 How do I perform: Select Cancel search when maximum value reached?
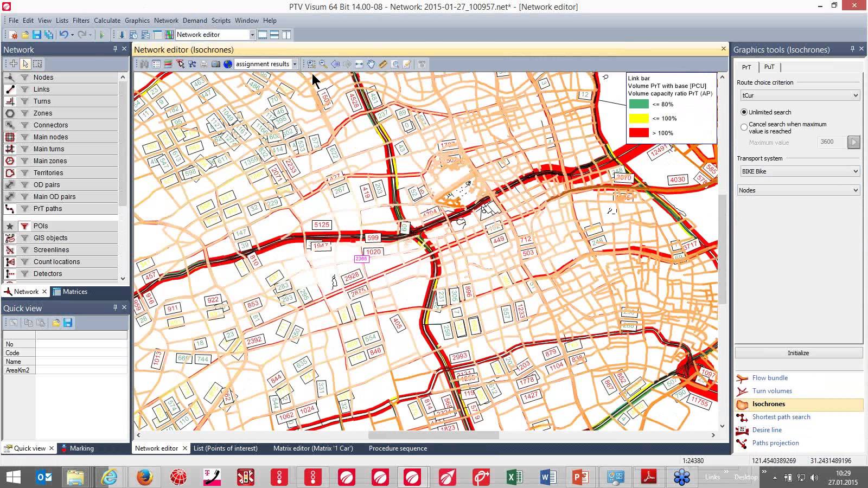744,127
